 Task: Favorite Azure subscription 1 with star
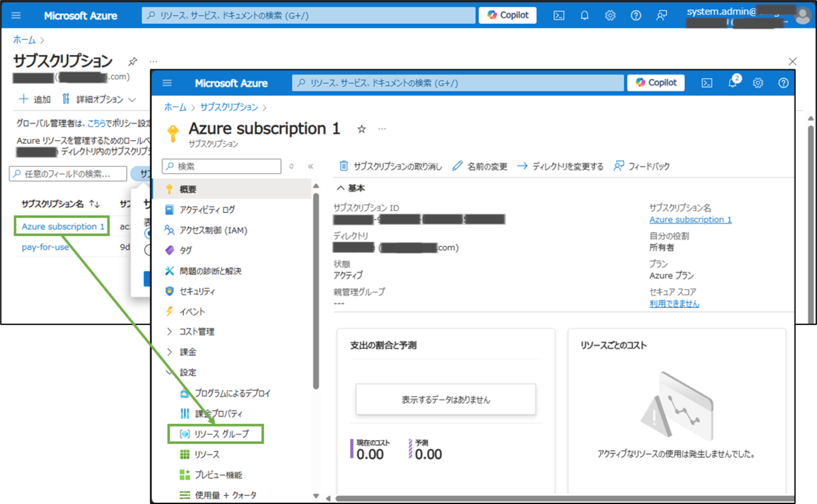point(362,129)
